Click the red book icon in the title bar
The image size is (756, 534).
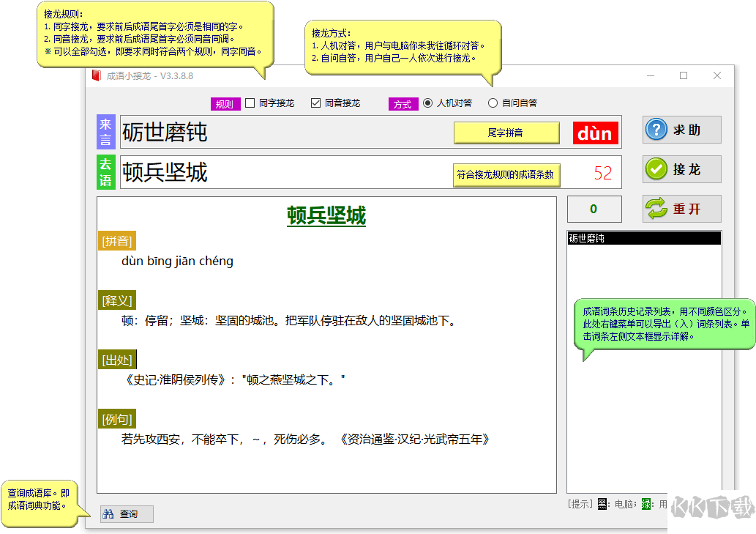coord(96,75)
